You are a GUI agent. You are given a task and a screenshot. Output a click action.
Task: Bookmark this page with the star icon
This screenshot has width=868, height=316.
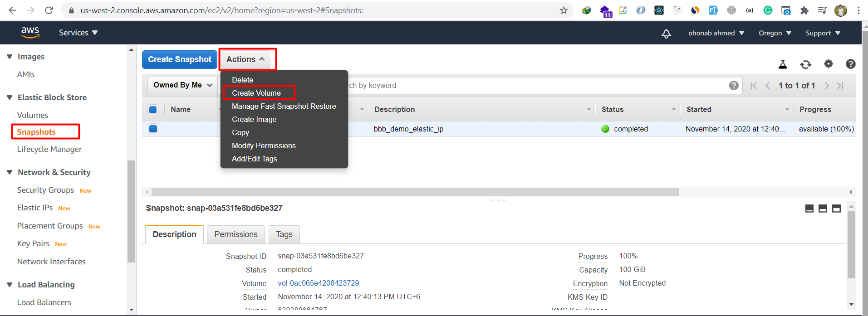click(x=564, y=10)
